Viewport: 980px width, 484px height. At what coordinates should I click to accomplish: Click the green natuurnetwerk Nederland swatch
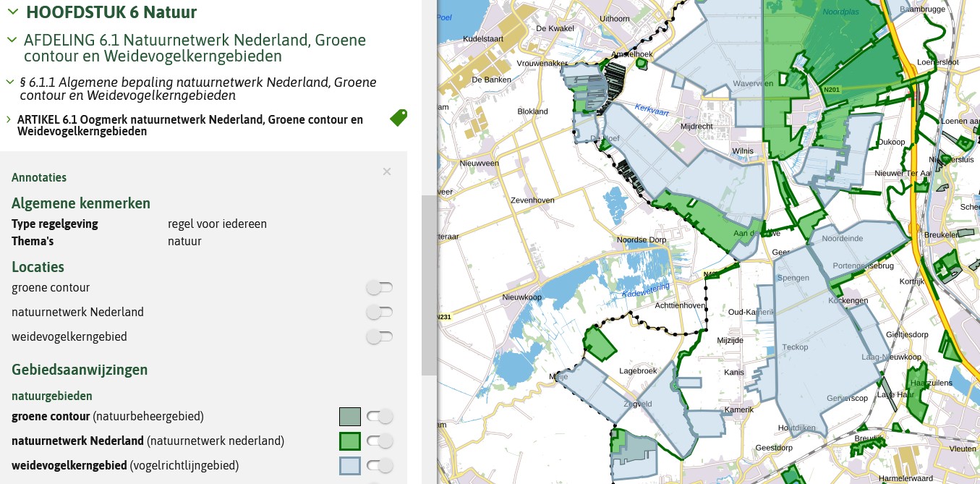click(x=350, y=441)
